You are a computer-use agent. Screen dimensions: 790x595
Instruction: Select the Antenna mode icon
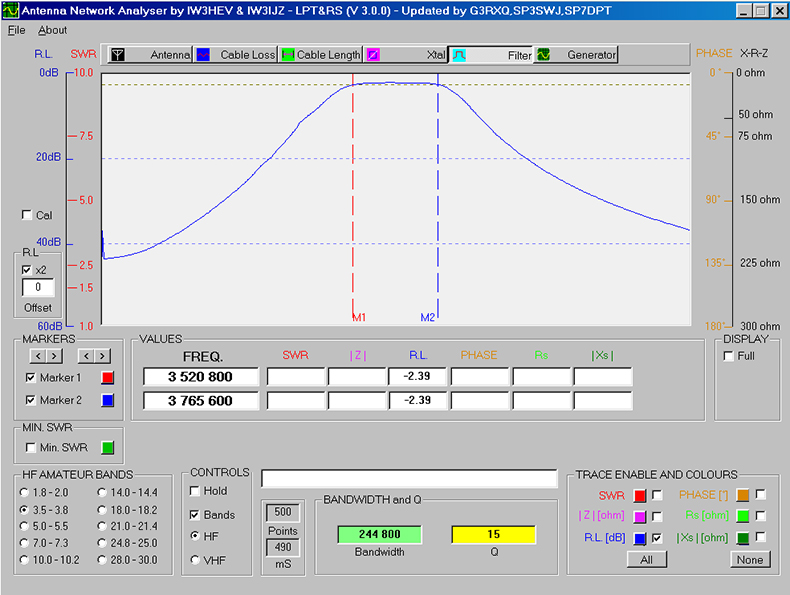[118, 55]
